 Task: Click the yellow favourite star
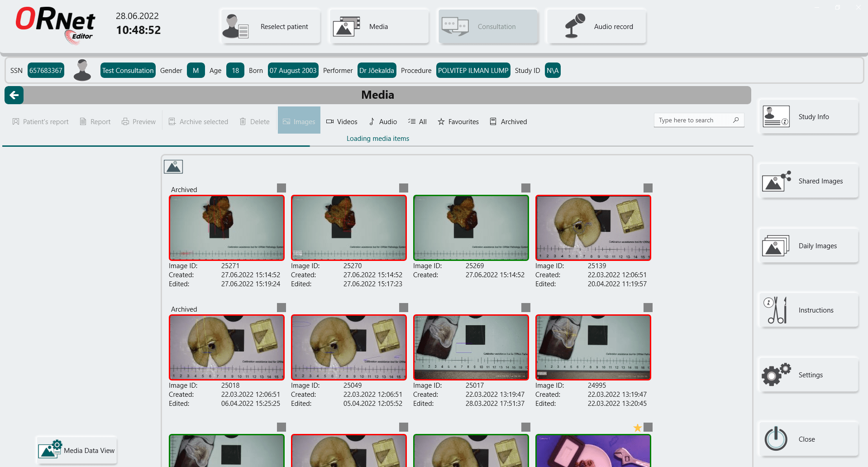pos(638,428)
